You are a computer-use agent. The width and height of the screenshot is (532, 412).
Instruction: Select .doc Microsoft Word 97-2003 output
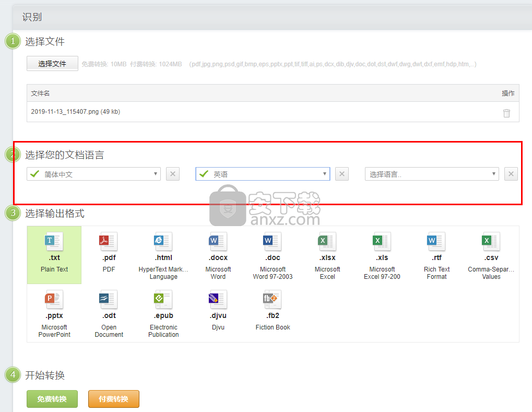click(273, 255)
